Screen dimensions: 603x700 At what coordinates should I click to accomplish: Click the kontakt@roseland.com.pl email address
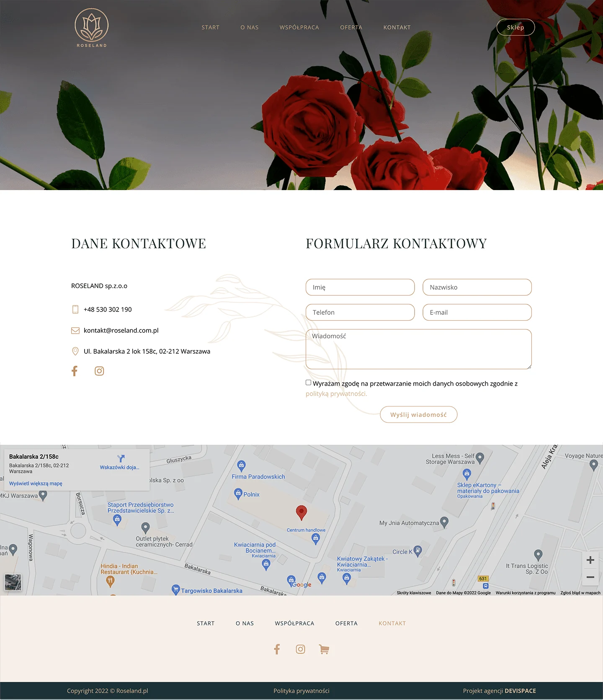click(x=121, y=330)
